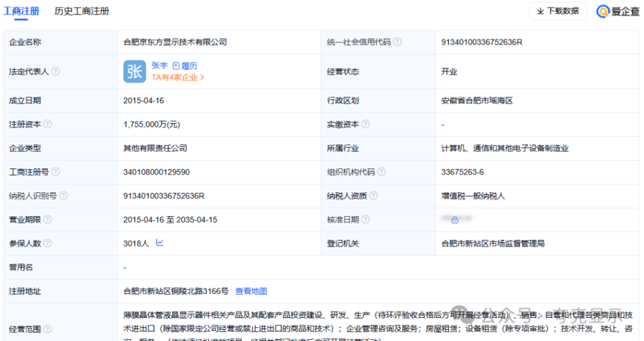
Task: Open 履历 resume link
Action: (x=185, y=66)
